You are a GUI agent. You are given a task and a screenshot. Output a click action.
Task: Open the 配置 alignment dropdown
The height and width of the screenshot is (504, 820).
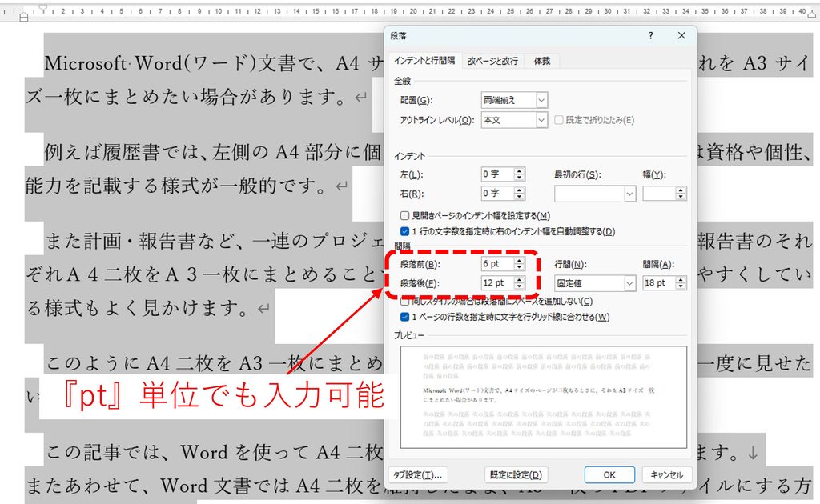pyautogui.click(x=541, y=100)
